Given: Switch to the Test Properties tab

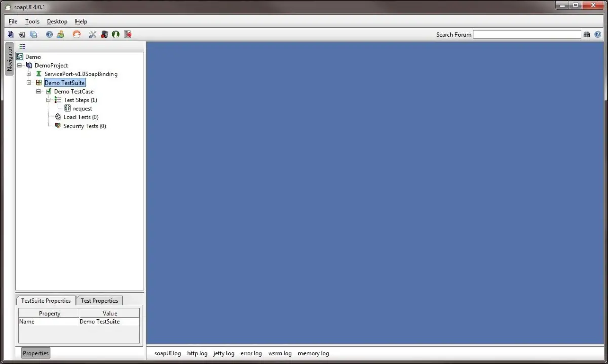Looking at the screenshot, I should tap(99, 301).
